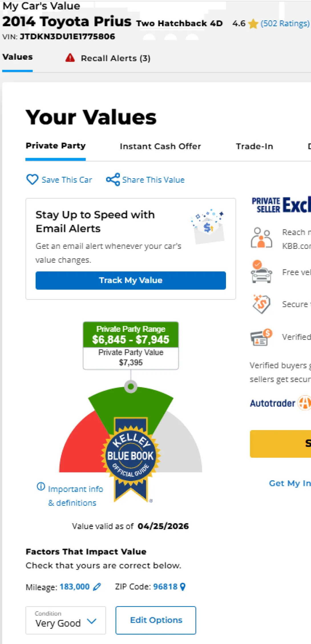Image resolution: width=311 pixels, height=644 pixels.
Task: Click the red recall alert warning triangle
Action: 70,58
